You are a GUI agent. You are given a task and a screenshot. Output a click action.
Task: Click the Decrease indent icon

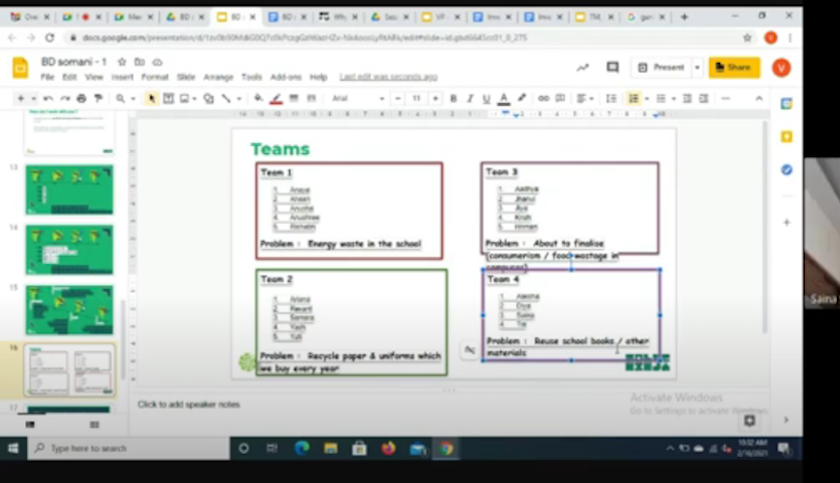(x=687, y=99)
